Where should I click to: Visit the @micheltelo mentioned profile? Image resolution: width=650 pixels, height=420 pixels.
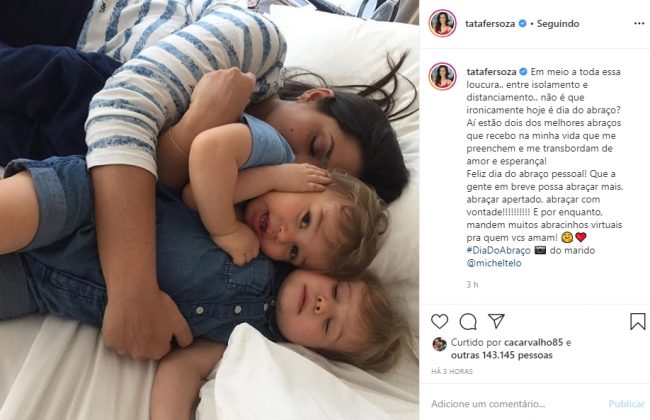tap(494, 263)
